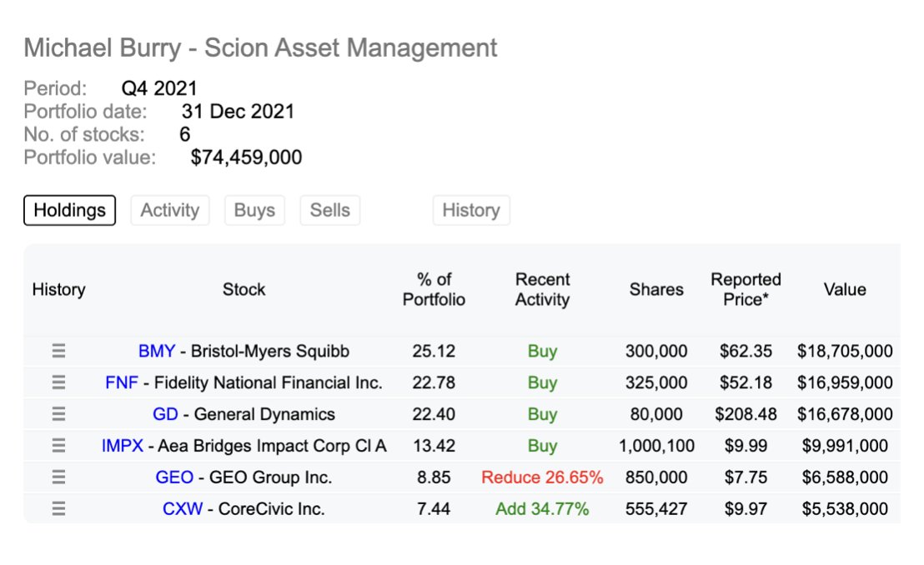Image resolution: width=924 pixels, height=565 pixels.
Task: Open history icon for BMY row
Action: tap(58, 352)
